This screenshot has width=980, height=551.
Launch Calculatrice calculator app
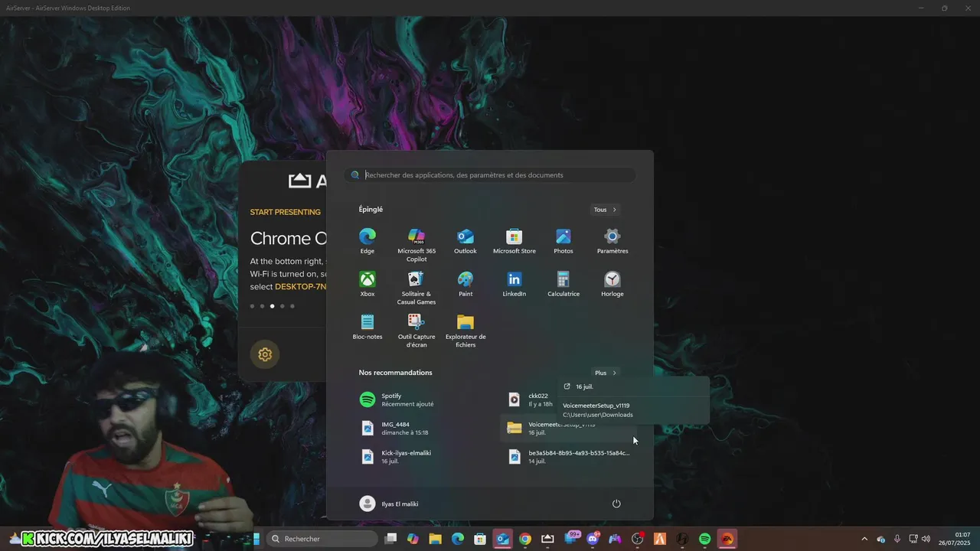pyautogui.click(x=563, y=284)
